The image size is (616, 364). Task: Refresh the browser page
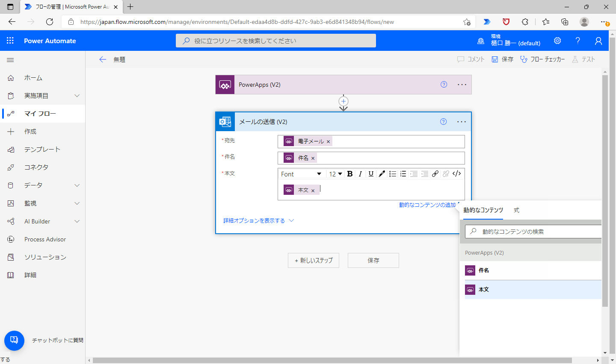point(50,22)
